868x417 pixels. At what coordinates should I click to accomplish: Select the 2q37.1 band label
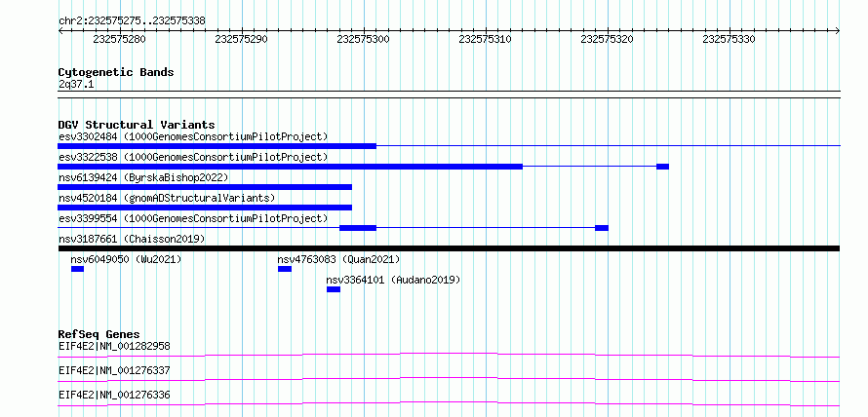(x=76, y=84)
